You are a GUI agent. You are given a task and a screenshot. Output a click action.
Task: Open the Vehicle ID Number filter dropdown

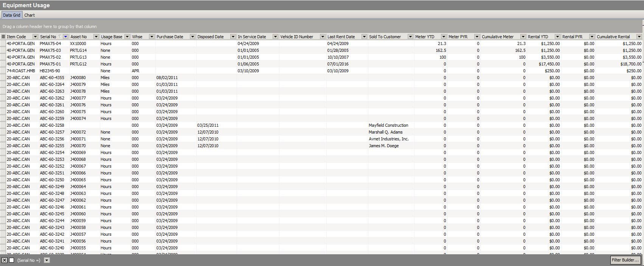323,37
